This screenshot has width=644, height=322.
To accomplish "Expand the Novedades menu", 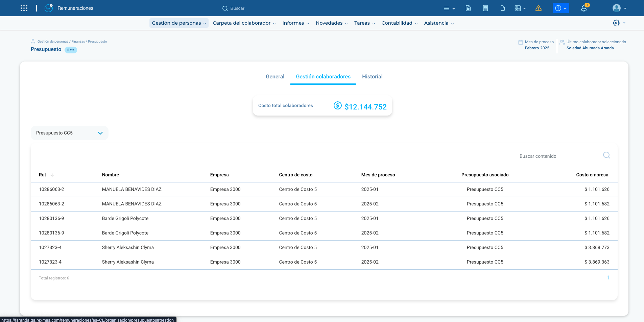I will tap(332, 23).
